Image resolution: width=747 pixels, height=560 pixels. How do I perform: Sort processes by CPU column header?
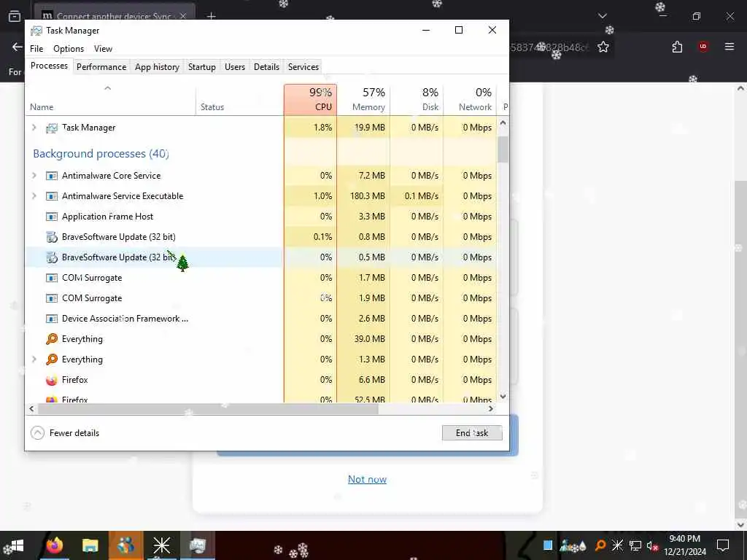pos(310,99)
